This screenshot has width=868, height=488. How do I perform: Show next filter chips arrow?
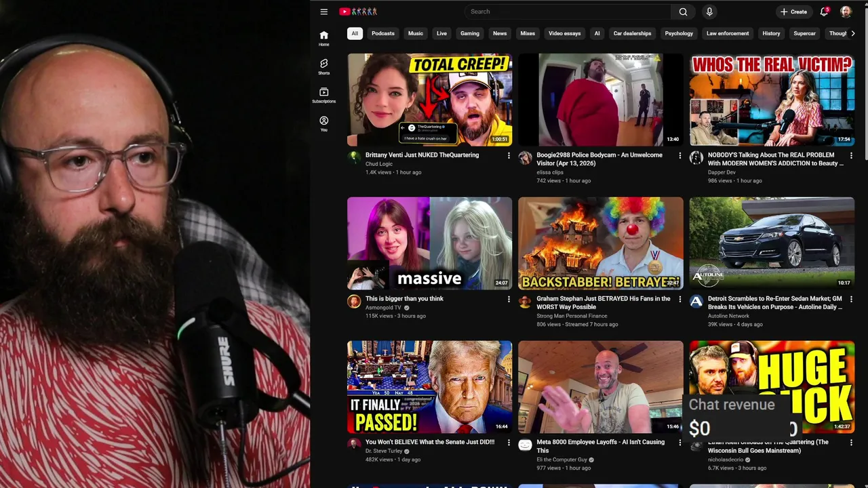point(852,33)
